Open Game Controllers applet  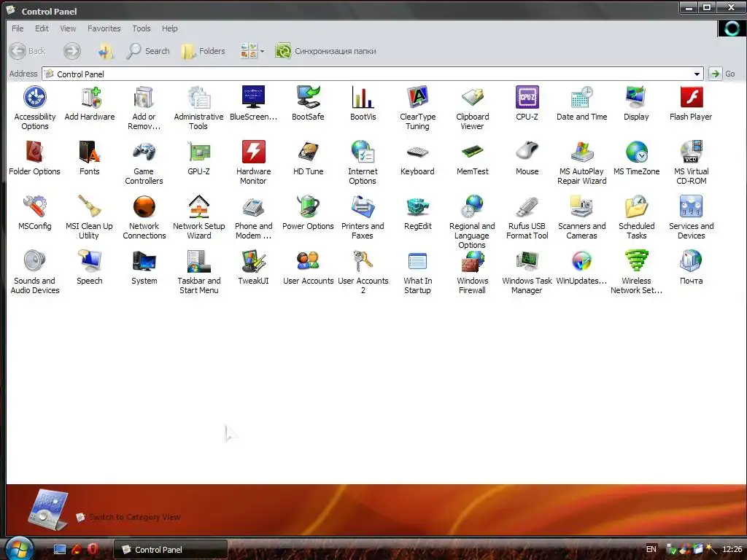144,163
